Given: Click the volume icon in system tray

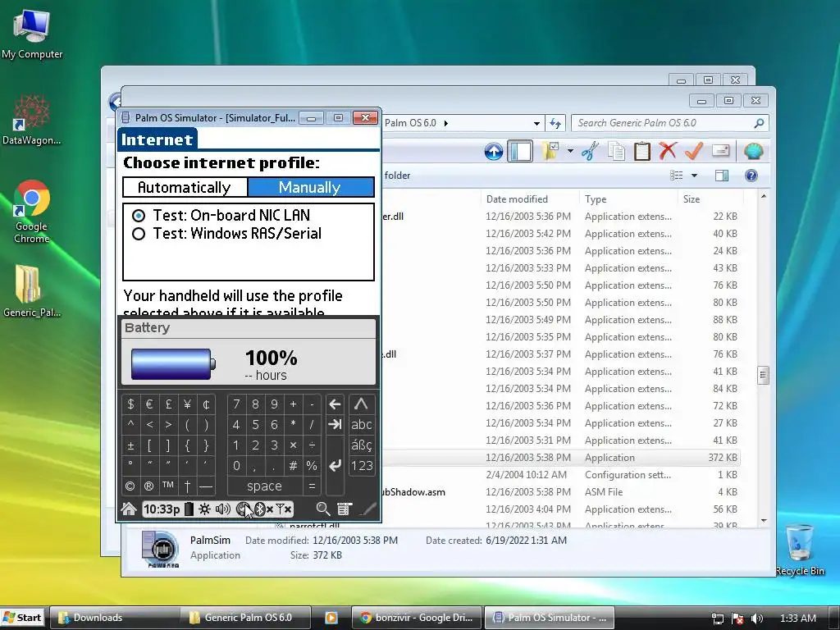Looking at the screenshot, I should [x=756, y=619].
